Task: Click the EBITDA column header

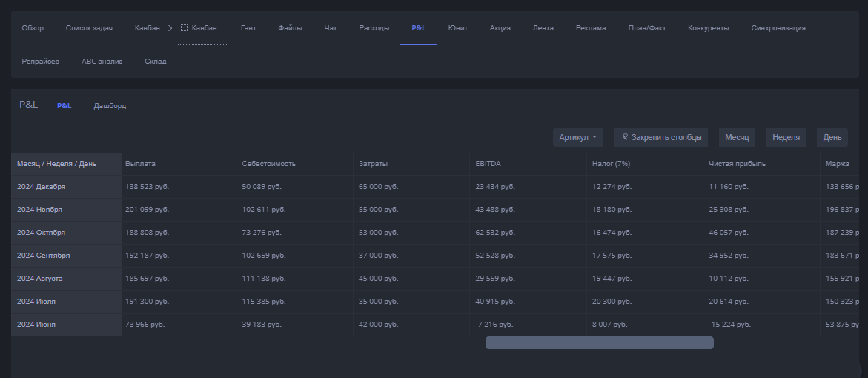Action: [487, 163]
